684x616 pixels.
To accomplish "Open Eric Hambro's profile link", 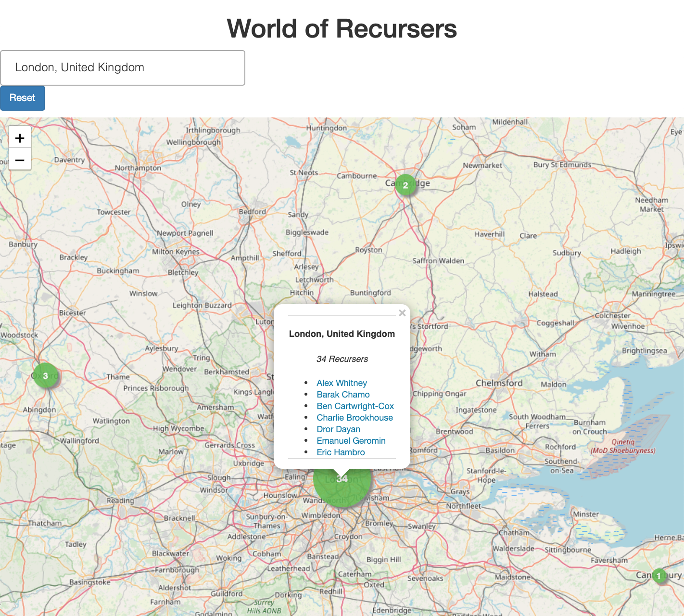I will click(341, 452).
